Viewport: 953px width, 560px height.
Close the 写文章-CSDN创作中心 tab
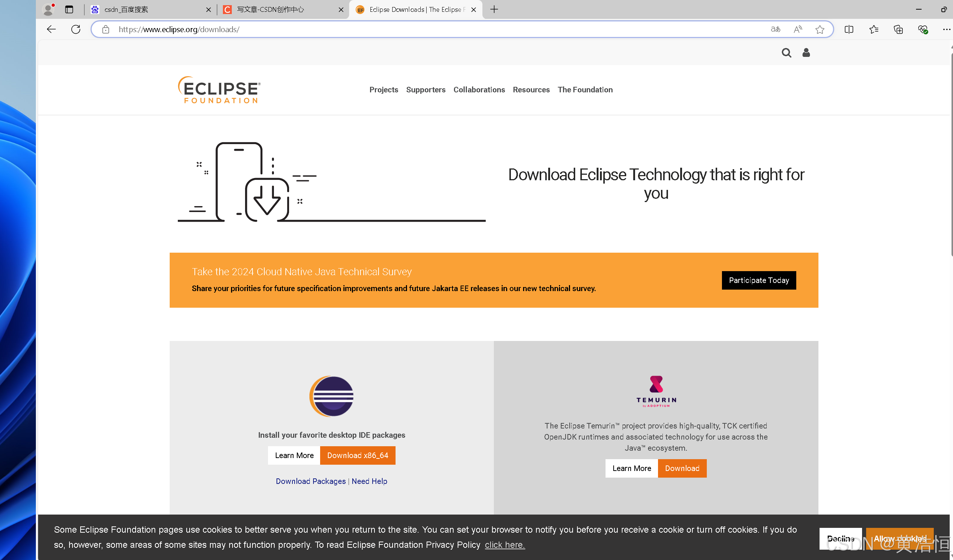click(341, 10)
